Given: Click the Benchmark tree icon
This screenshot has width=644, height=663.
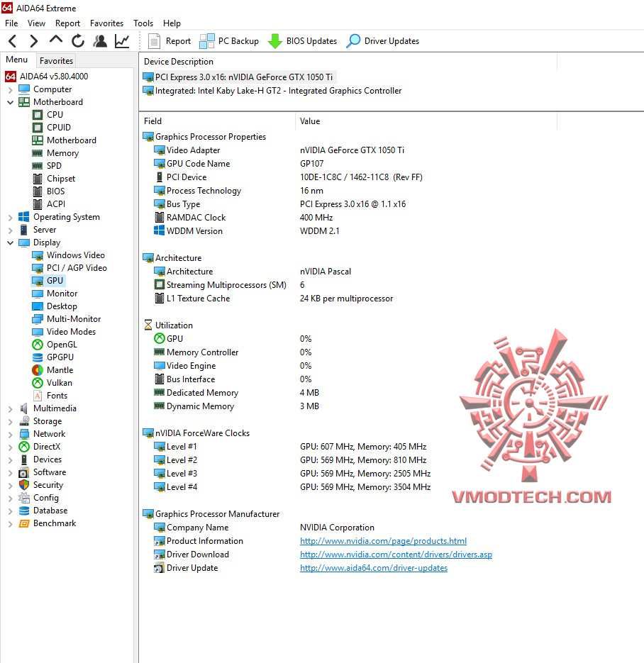Looking at the screenshot, I should pos(24,523).
